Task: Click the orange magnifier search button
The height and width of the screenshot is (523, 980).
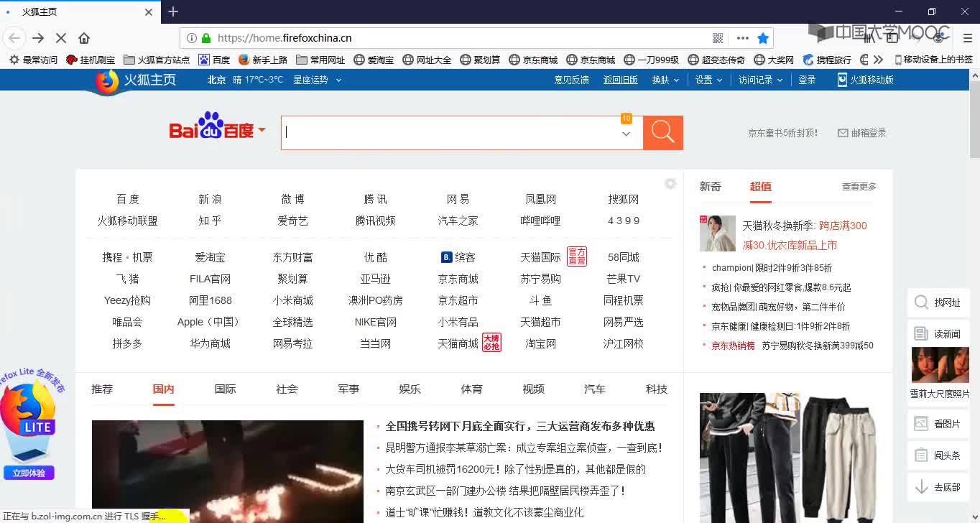Action: click(662, 133)
